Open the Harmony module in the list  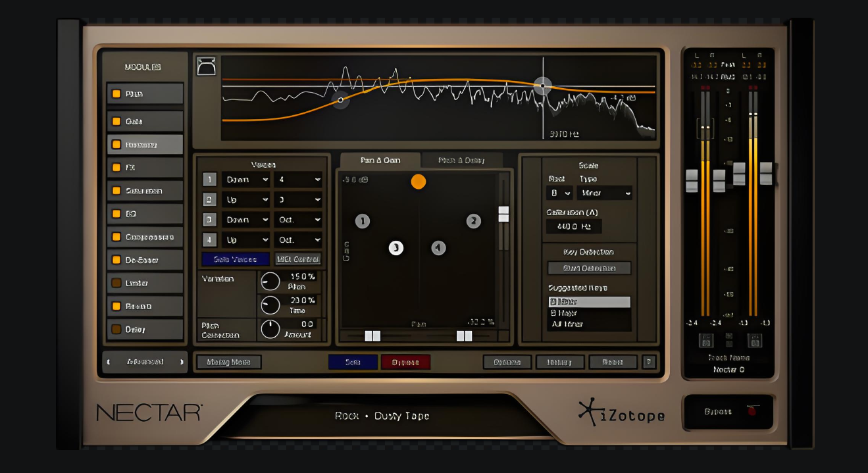[x=145, y=145]
